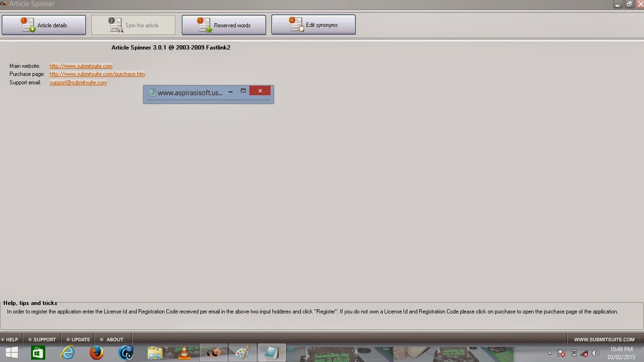Click the Article Spinner 3.0.1 version heading
This screenshot has height=362, width=644.
(171, 48)
